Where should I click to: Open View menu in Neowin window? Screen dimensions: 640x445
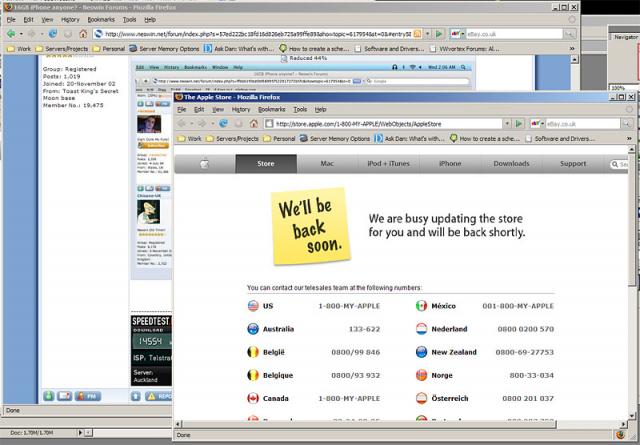[x=47, y=20]
